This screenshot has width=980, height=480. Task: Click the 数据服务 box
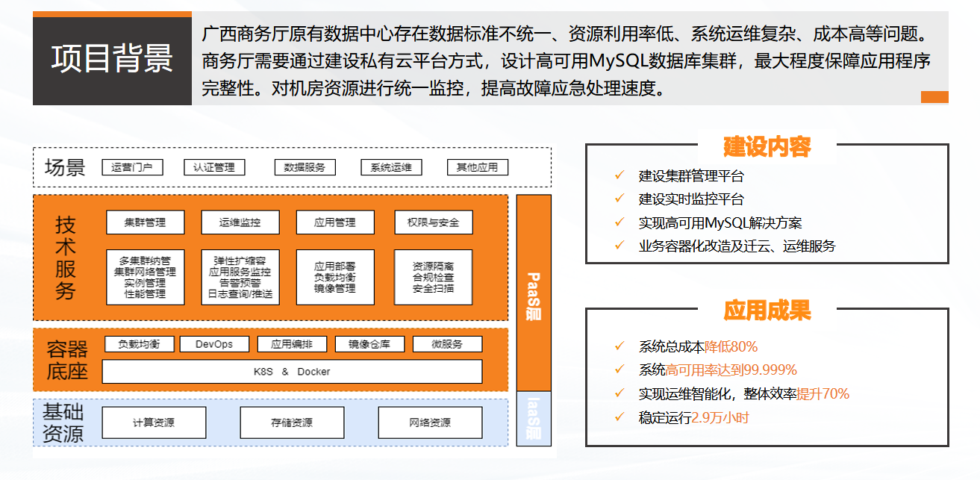305,167
